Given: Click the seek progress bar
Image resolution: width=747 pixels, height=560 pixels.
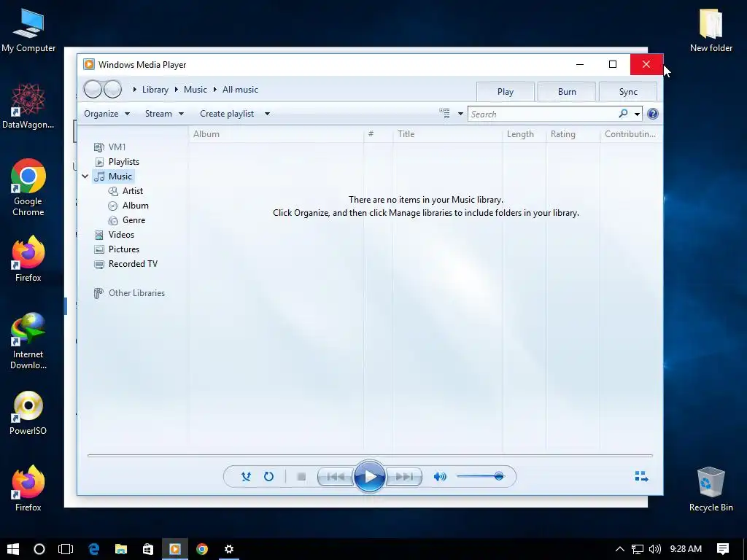Looking at the screenshot, I should [370, 456].
